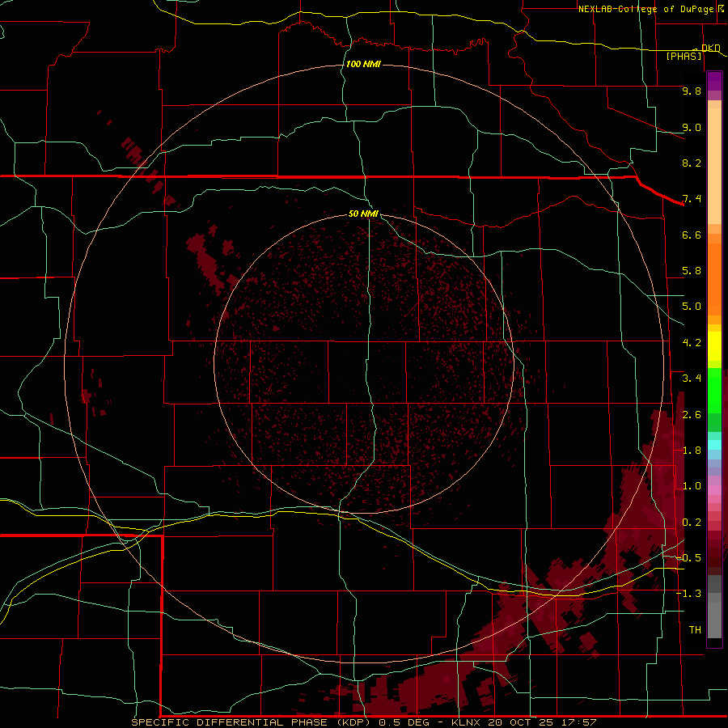Click the -1.3 value on the color scale
Screen dimensions: 728x728
pos(689,594)
